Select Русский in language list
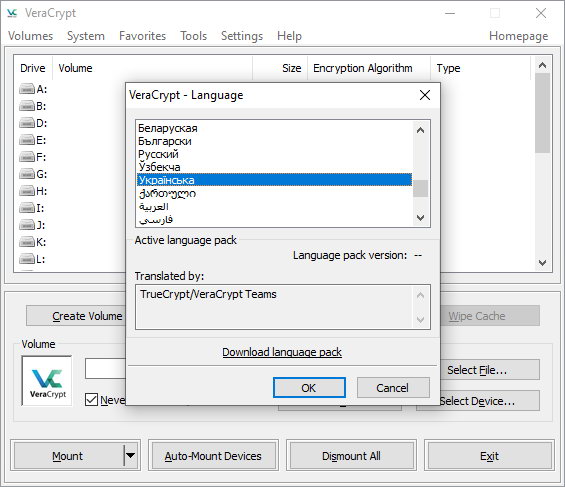The width and height of the screenshot is (565, 487). pos(274,154)
